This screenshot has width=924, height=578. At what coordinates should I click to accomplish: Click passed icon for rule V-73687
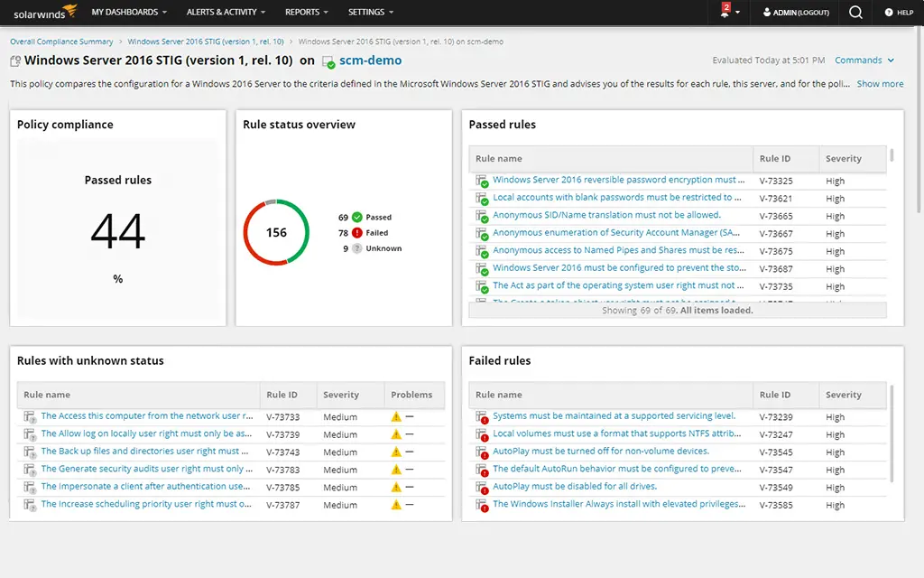pyautogui.click(x=482, y=269)
